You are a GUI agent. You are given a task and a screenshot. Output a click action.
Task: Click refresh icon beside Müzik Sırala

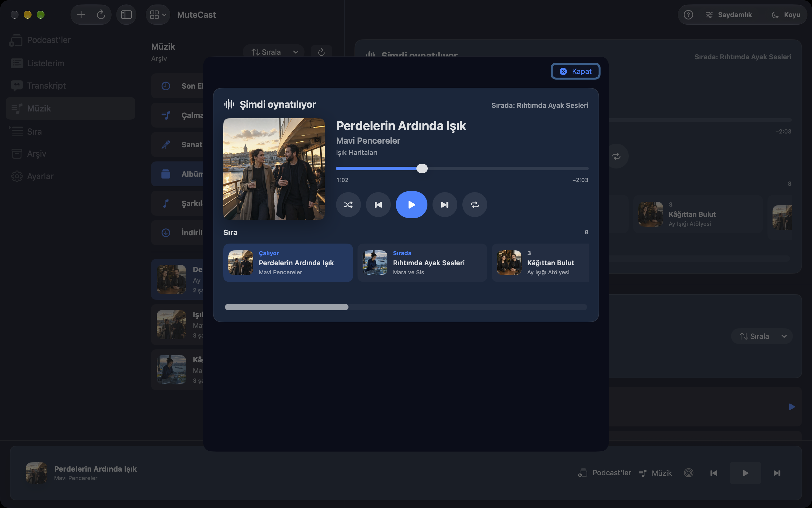pos(321,52)
